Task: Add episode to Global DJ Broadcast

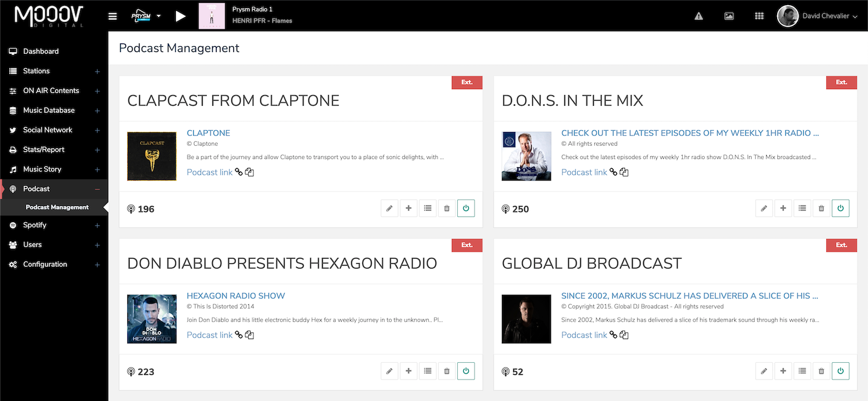Action: (783, 371)
